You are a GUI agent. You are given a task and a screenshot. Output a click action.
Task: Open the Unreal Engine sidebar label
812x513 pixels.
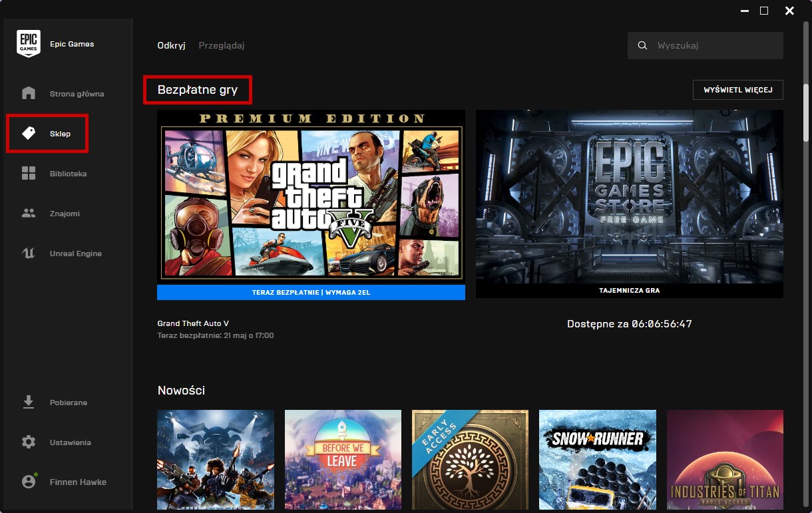tap(76, 254)
